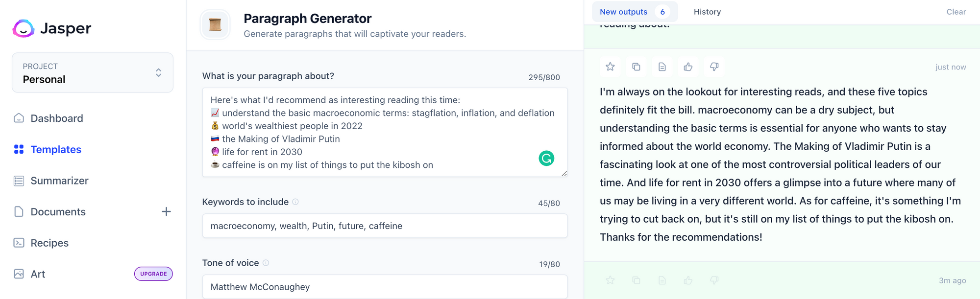Screen dimensions: 980x299
Task: Star the 3m ago output
Action: 610,280
